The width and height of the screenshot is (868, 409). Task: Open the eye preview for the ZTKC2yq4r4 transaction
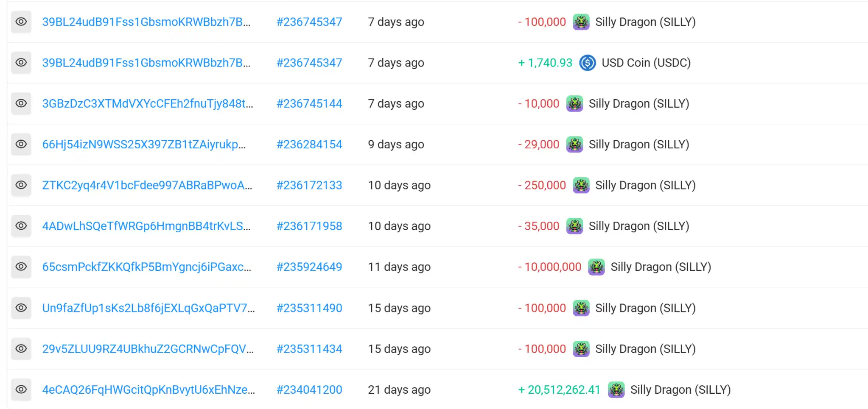[x=21, y=185]
